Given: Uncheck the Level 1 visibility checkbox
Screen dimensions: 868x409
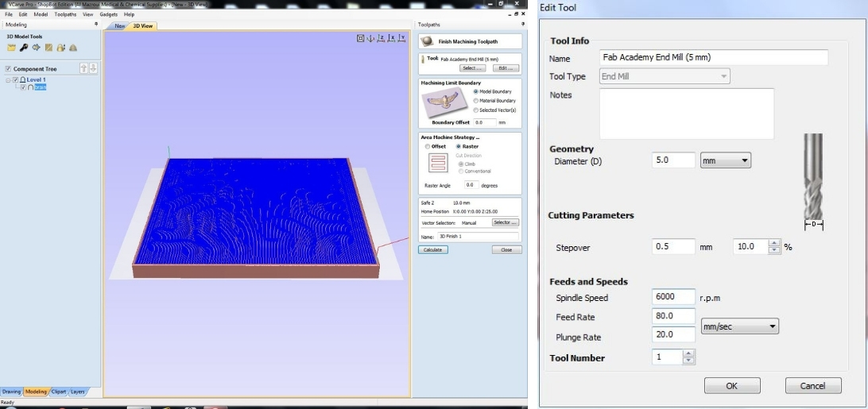Looking at the screenshot, I should 16,80.
